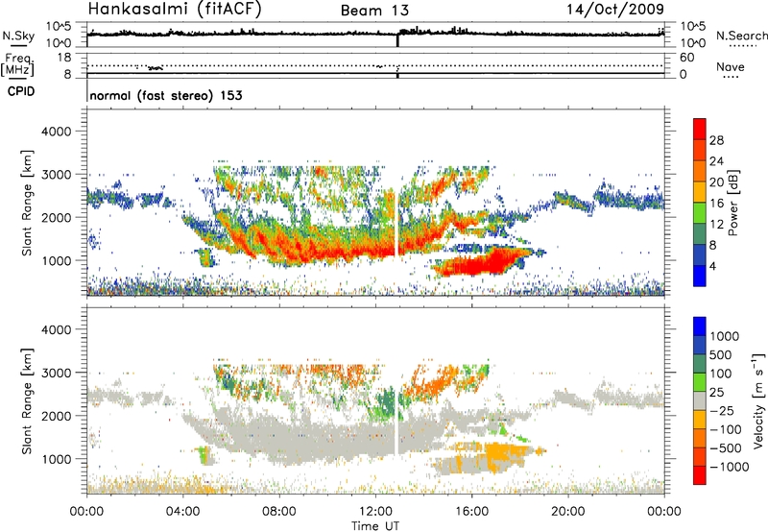The image size is (768, 532).
Task: Click the 'Freq. [MHz]' axis label
Action: pos(17,64)
